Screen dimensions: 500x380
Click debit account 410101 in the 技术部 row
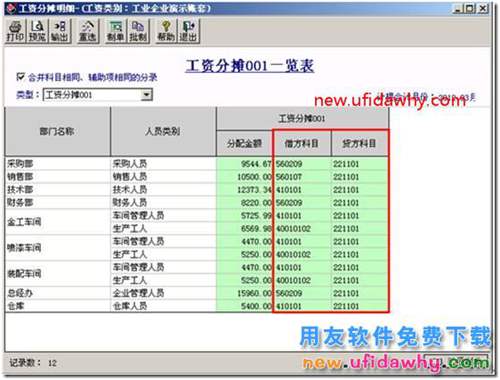coord(302,190)
